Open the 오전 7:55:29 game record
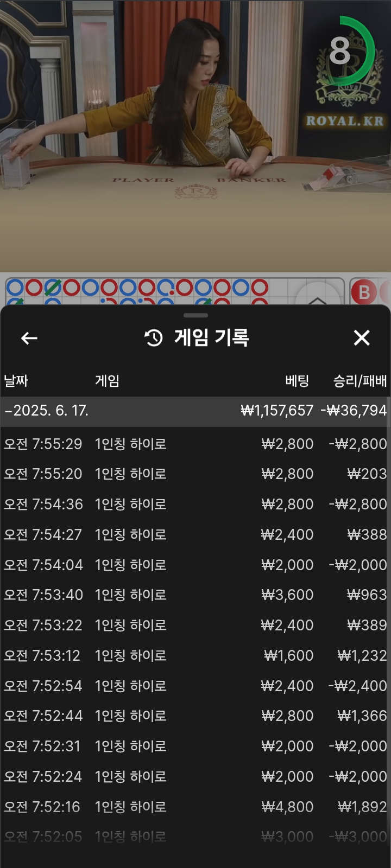 (x=195, y=444)
